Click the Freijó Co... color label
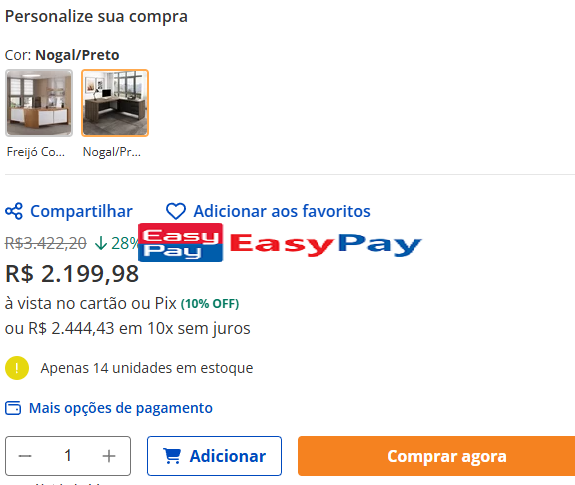This screenshot has height=485, width=575. point(36,152)
